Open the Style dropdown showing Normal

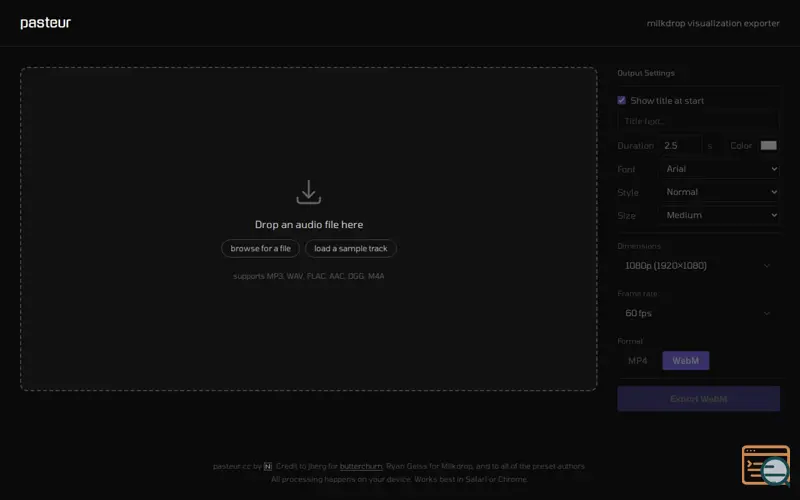point(719,192)
